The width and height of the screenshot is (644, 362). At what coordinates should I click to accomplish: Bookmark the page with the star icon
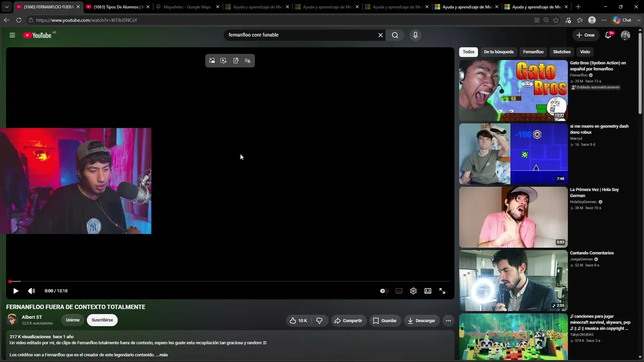(x=556, y=20)
